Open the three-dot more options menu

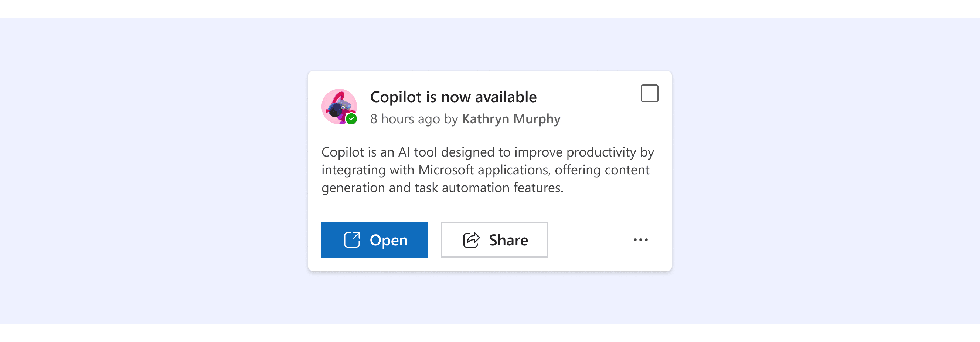pos(641,240)
